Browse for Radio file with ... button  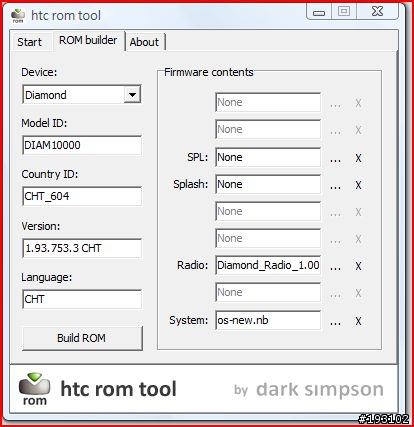pos(335,267)
